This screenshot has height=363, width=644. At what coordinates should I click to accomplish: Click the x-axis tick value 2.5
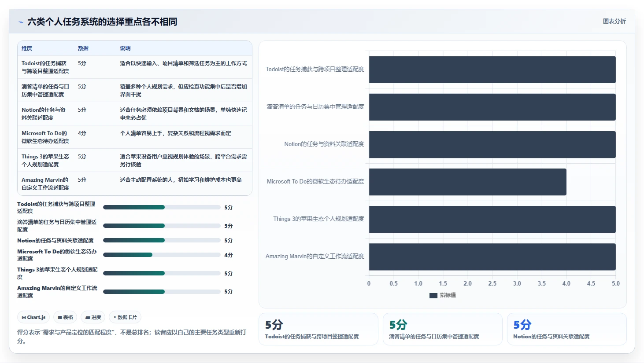(x=492, y=284)
